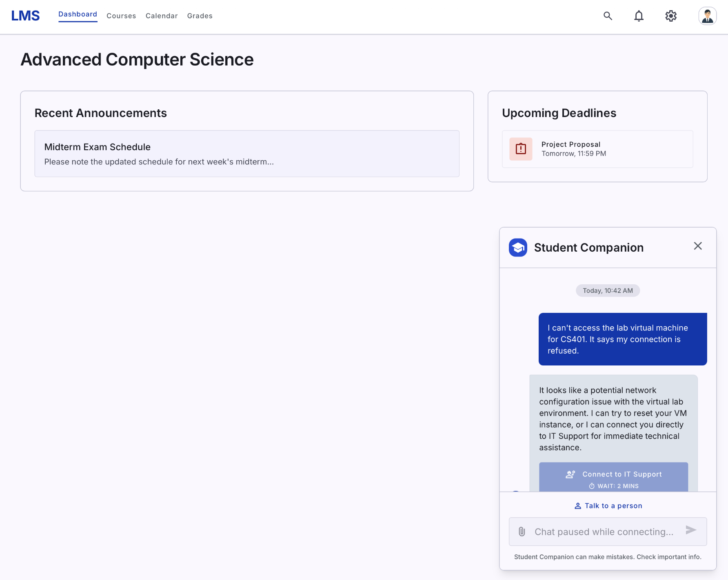Click the 'Today, 10:42 AM' timestamp
This screenshot has height=580, width=728.
pos(608,290)
